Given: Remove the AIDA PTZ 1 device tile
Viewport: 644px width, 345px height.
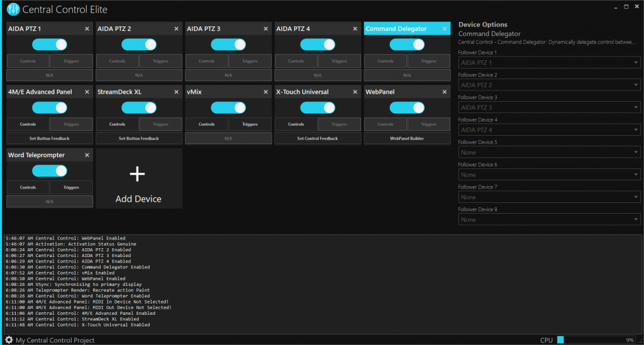Looking at the screenshot, I should tap(87, 29).
